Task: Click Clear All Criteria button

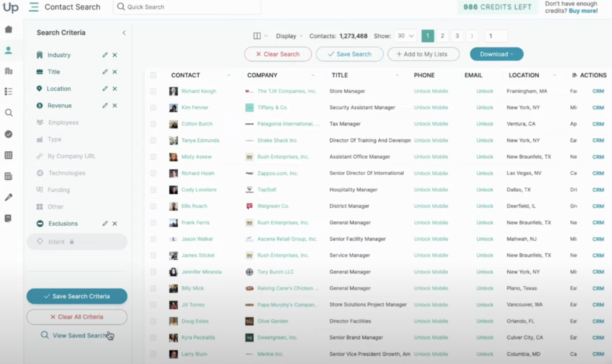Action: 77,317
